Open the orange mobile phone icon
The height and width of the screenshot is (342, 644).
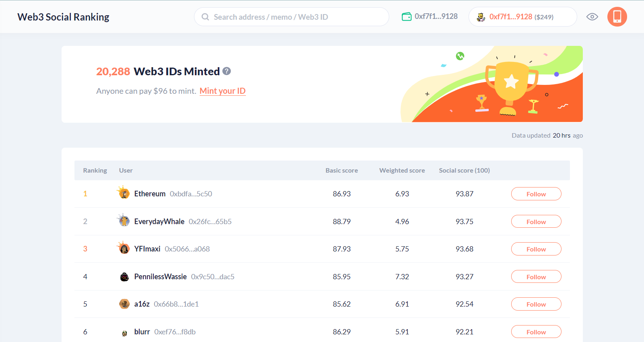pos(617,16)
